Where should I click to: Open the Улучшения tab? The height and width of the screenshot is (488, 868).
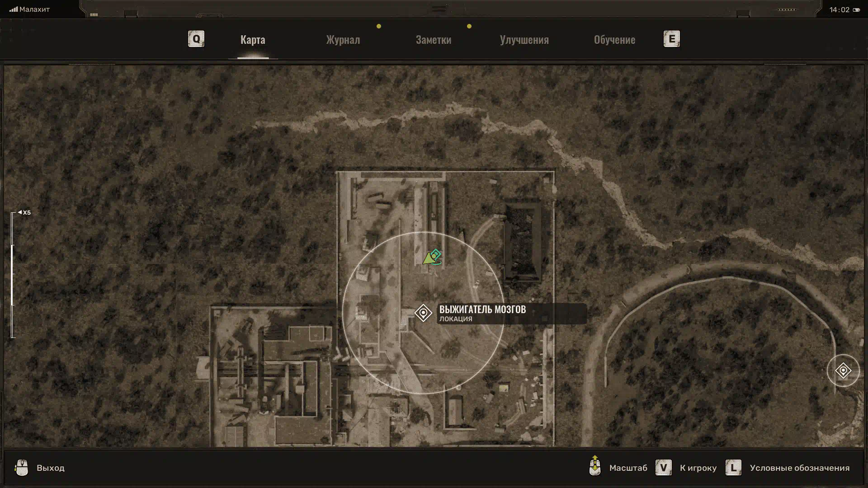[x=524, y=40]
